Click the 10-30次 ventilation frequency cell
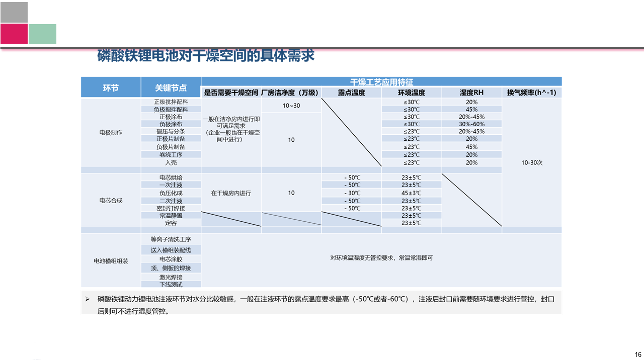 coord(532,162)
